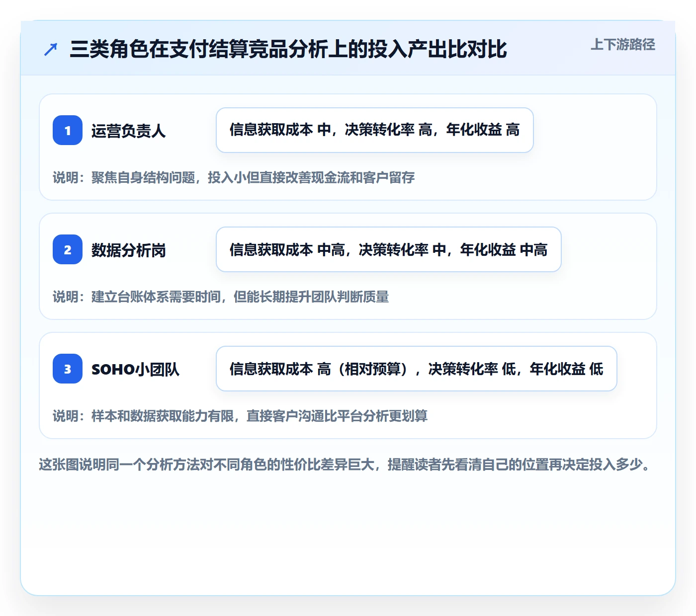
Task: Click the metrics box reading 信息获取成本 中，决策转化率 高
Action: 375,130
